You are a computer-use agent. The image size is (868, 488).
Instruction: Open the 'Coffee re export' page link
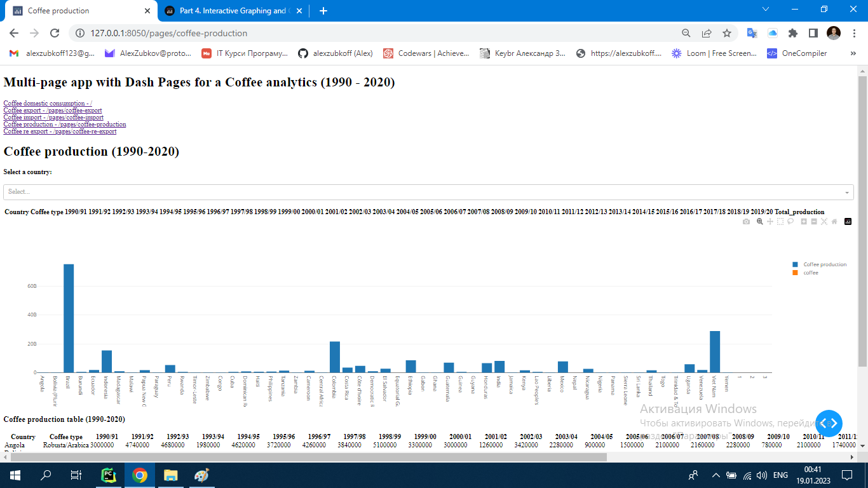pyautogui.click(x=60, y=132)
